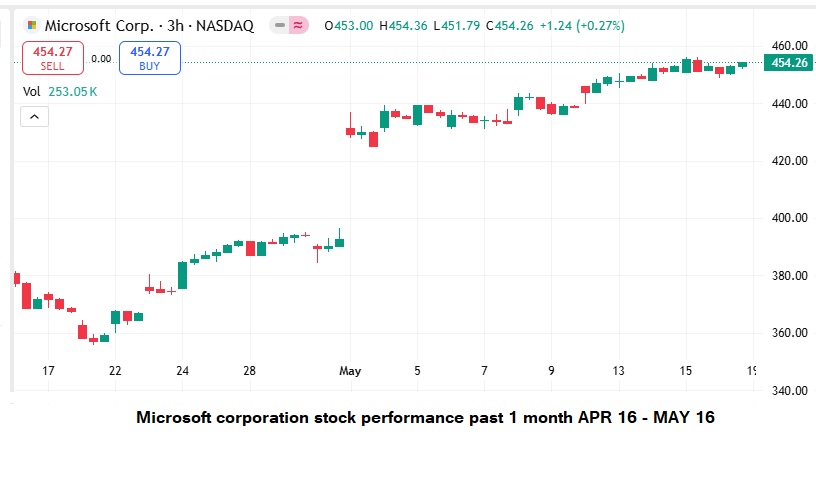This screenshot has width=816, height=478.
Task: Click the 17 date label on time axis
Action: point(48,371)
